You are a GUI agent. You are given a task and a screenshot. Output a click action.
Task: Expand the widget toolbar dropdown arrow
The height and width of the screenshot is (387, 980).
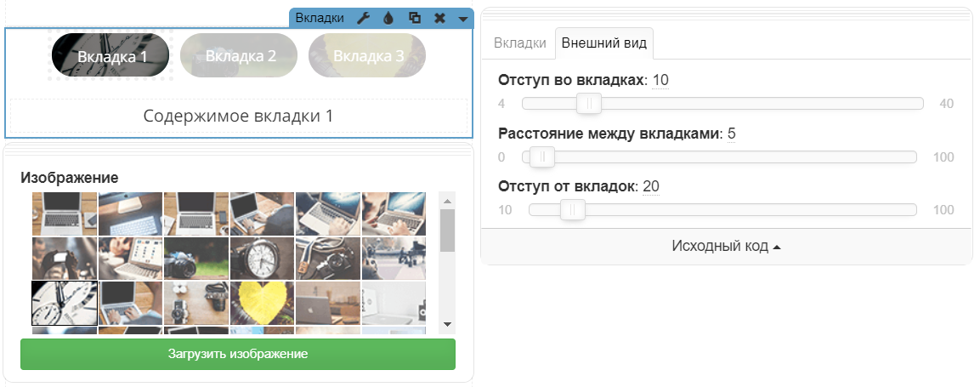[462, 19]
